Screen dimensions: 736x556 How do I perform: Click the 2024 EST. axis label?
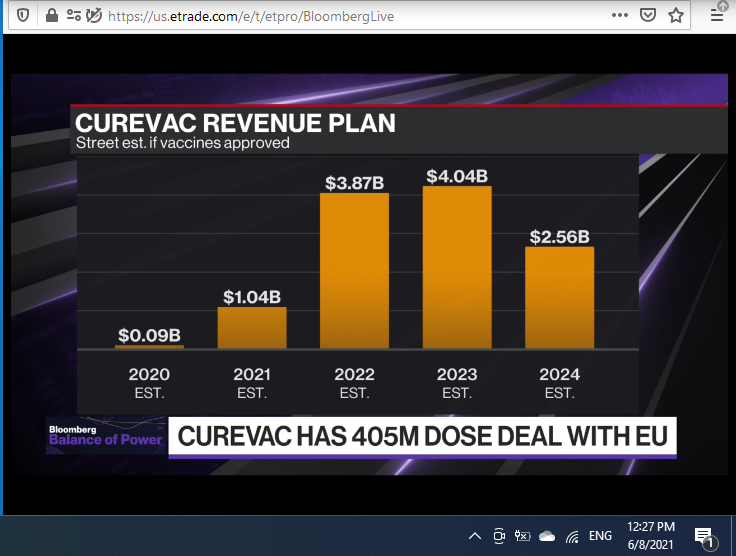560,383
